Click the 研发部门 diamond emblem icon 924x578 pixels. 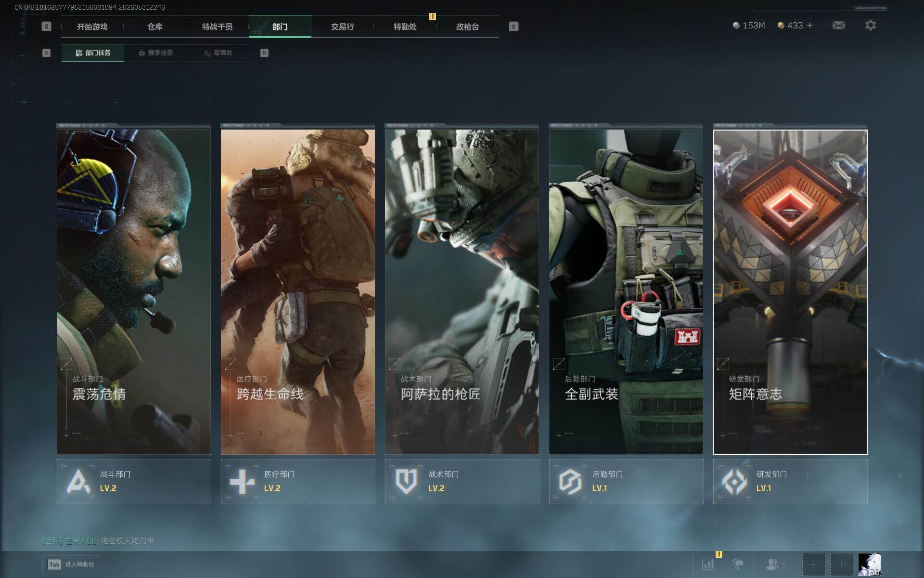734,481
